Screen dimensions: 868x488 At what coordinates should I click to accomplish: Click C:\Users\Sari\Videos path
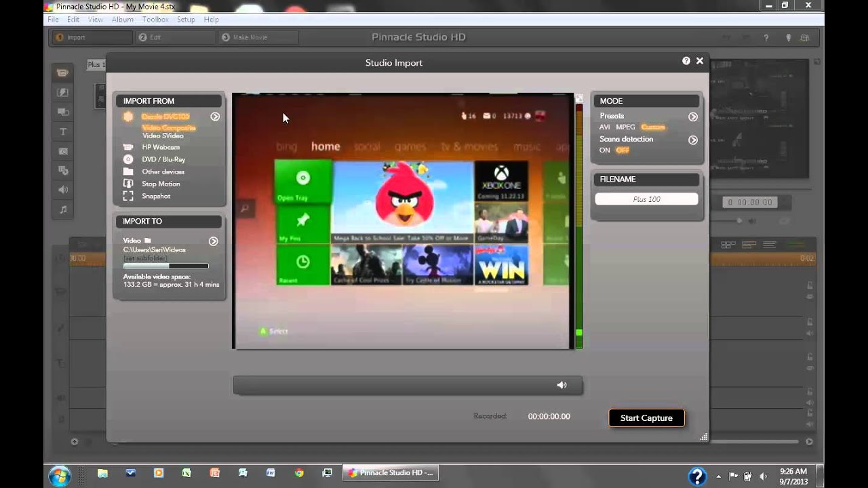(154, 249)
